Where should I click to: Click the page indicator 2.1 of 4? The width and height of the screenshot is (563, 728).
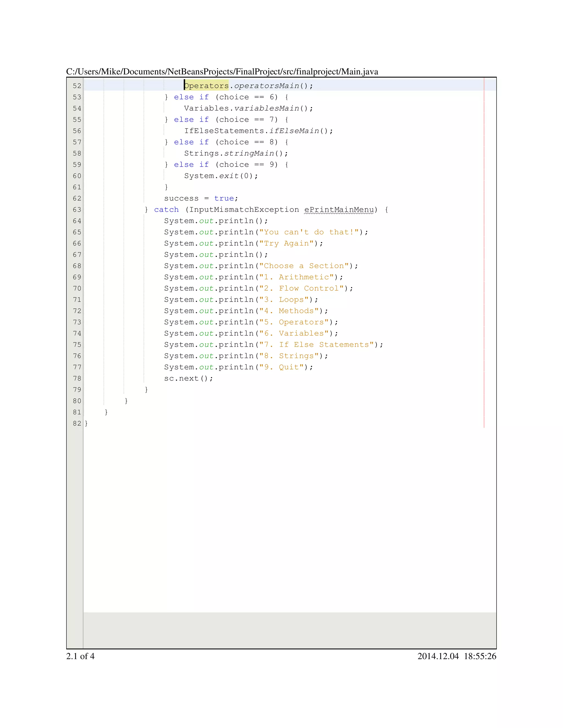[x=80, y=656]
